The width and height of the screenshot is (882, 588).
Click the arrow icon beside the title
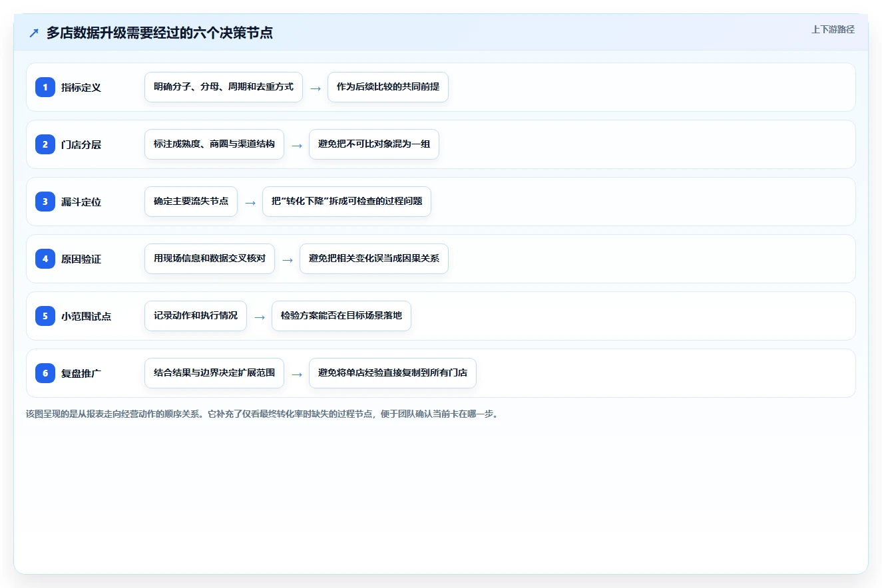tap(34, 33)
